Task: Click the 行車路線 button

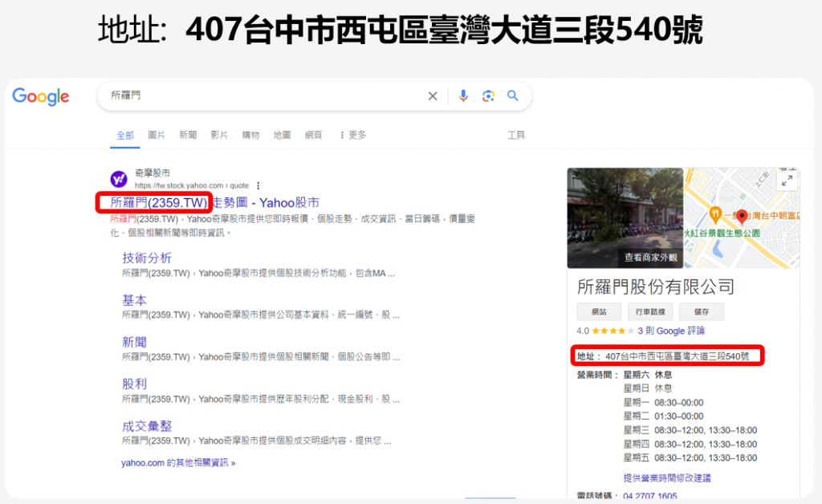Action: [x=650, y=311]
